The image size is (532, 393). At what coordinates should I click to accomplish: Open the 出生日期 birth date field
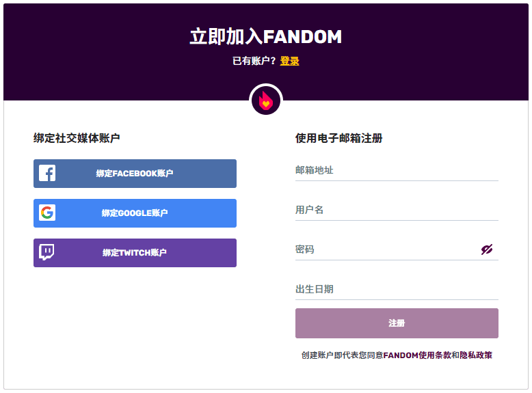coord(397,289)
